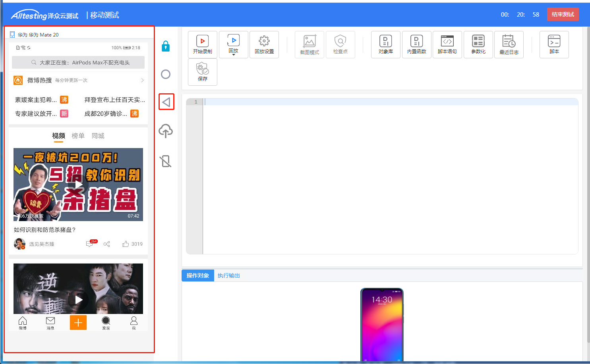Open 脚本语句 script statements

pos(447,44)
